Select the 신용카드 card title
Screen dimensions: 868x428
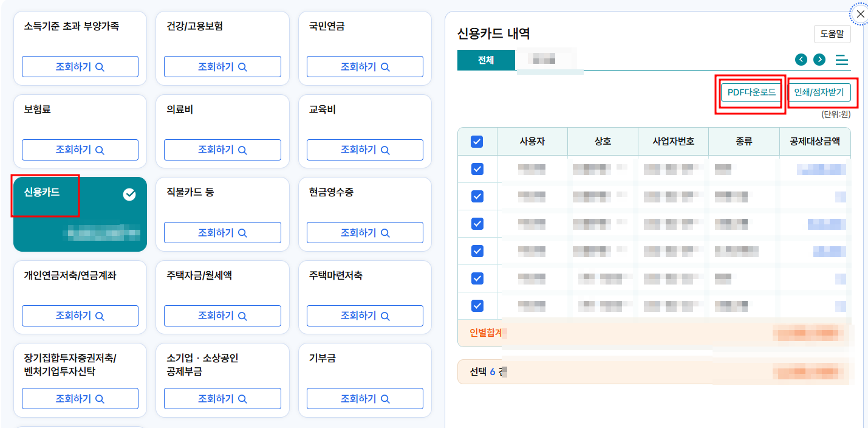(x=42, y=193)
